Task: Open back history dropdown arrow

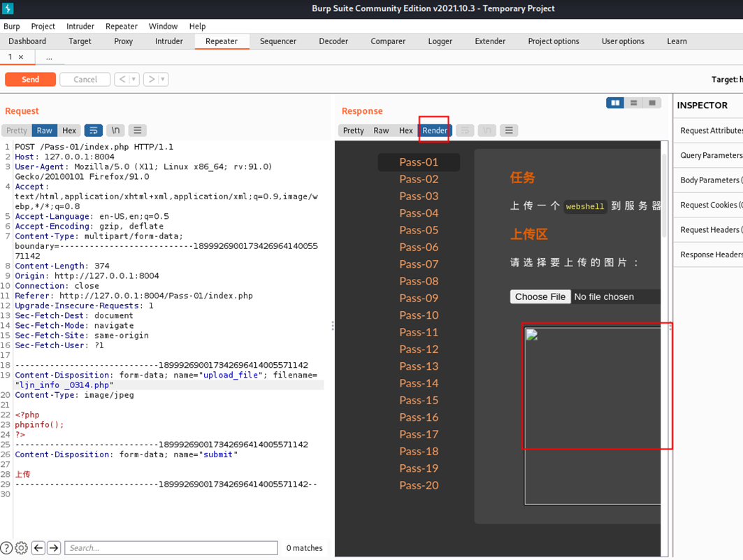Action: 134,79
